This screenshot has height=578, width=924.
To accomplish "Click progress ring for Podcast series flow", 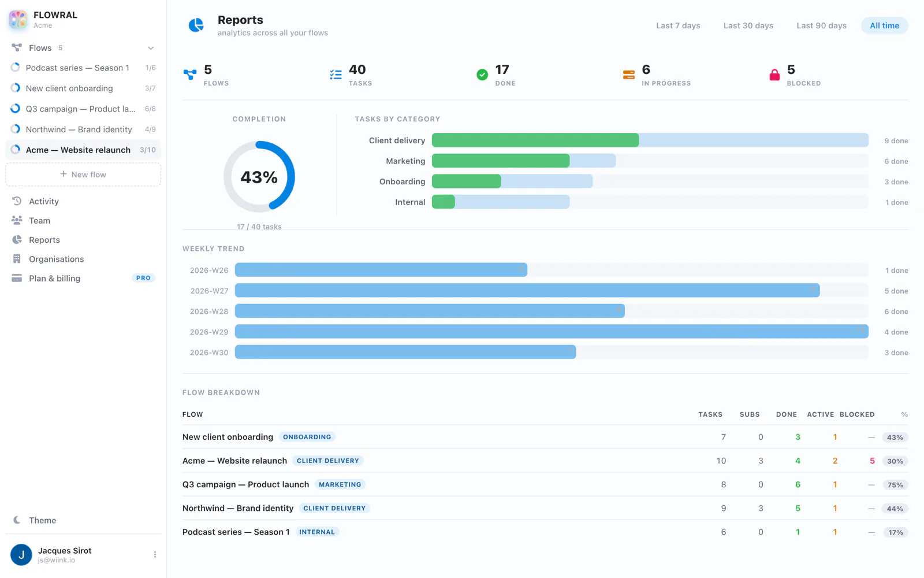I will tap(16, 68).
